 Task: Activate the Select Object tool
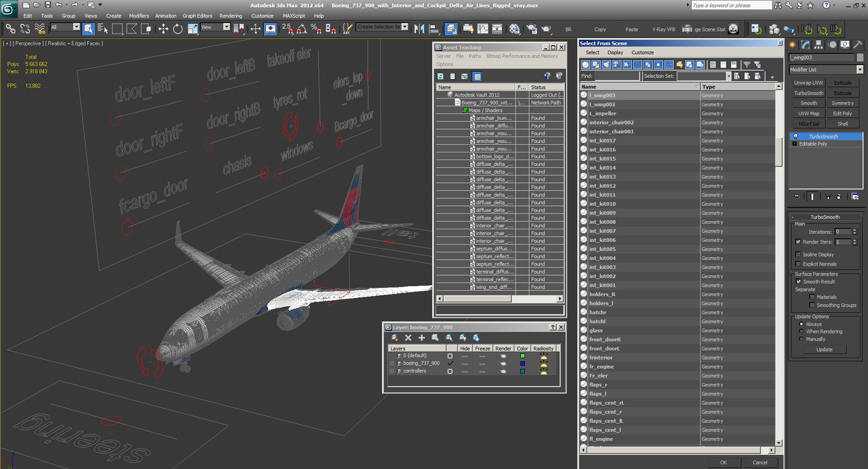pyautogui.click(x=89, y=28)
